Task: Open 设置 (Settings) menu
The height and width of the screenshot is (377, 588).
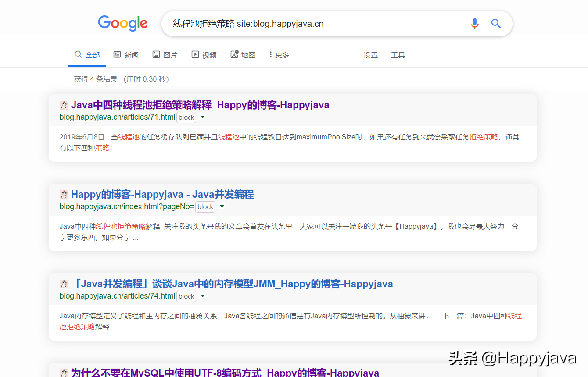Action: click(x=370, y=55)
